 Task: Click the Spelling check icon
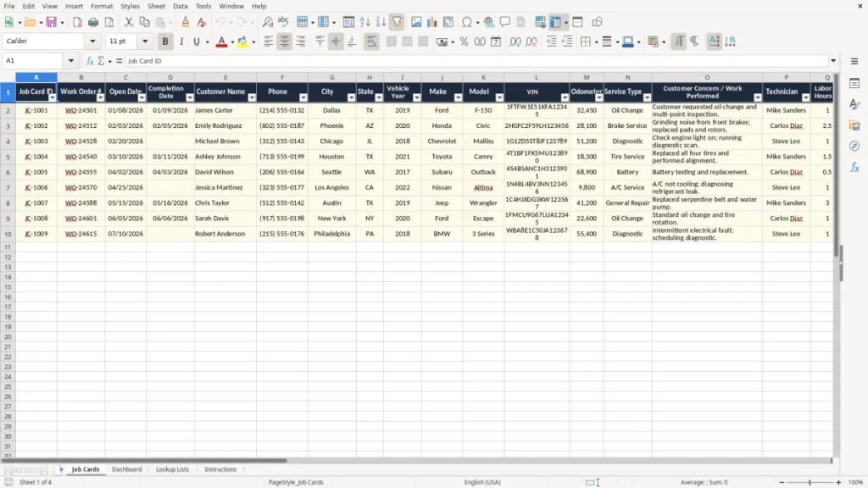[x=283, y=22]
